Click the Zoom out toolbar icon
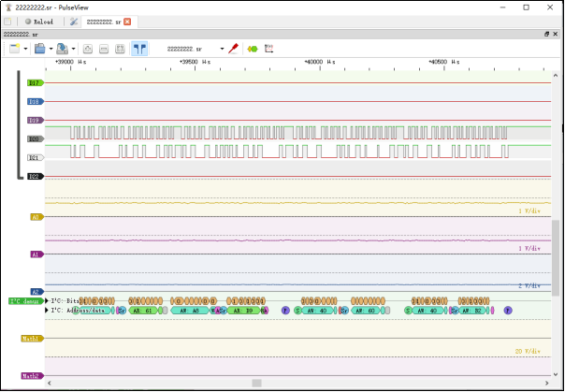Image resolution: width=565 pixels, height=392 pixels. tap(104, 49)
